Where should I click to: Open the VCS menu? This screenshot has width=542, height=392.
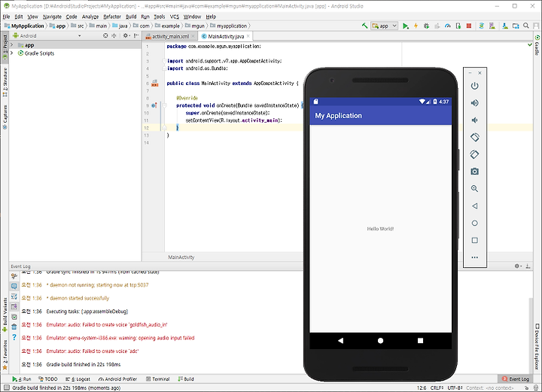175,17
